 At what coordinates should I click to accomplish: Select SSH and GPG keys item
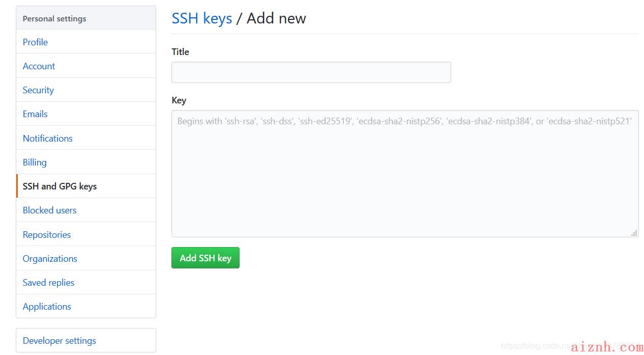coord(86,186)
